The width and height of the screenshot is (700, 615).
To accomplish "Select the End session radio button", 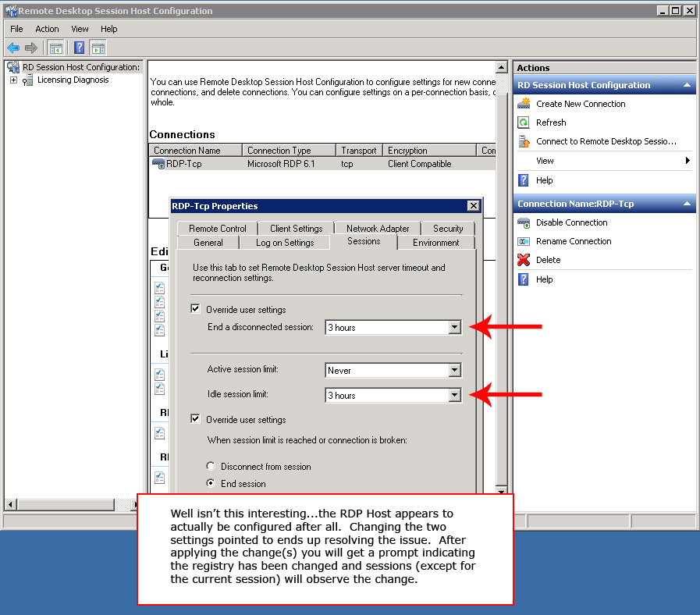I will click(211, 483).
